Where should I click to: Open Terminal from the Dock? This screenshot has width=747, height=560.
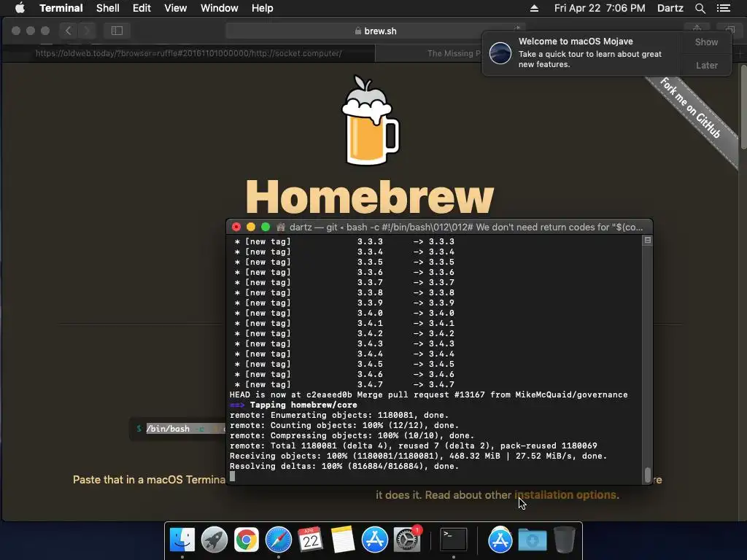[453, 540]
